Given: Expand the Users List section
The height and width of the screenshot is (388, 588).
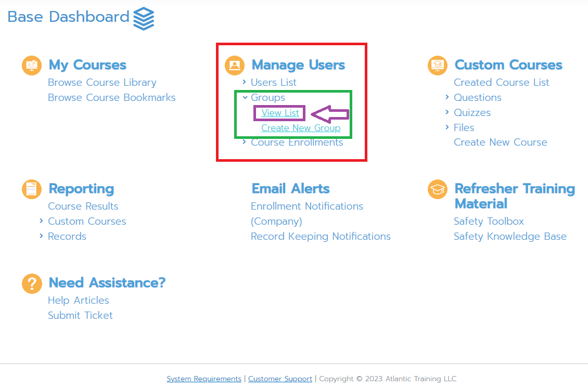Looking at the screenshot, I should coord(274,82).
